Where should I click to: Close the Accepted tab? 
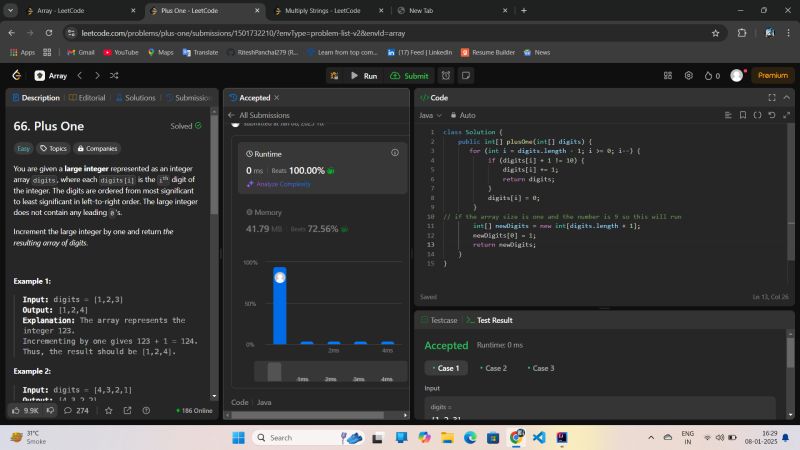[x=277, y=97]
